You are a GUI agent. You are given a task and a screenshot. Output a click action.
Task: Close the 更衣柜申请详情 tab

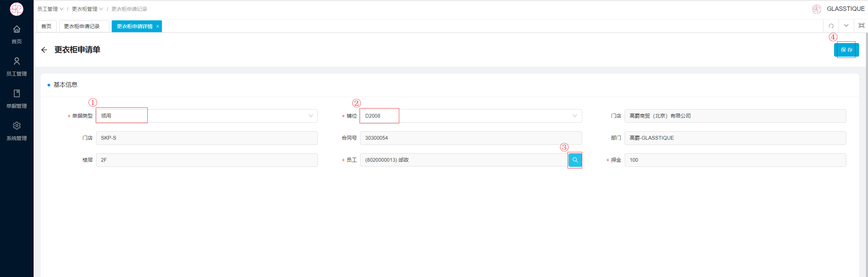pos(158,26)
